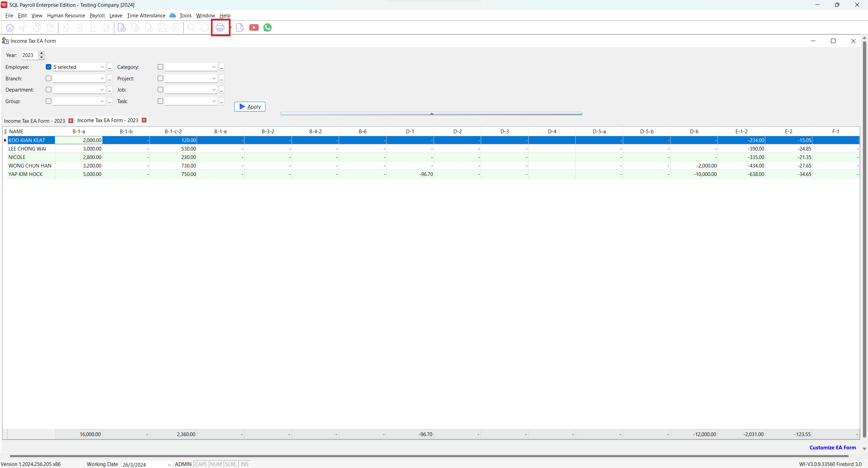868x468 pixels.
Task: Click the grid column chooser icon
Action: (5, 131)
